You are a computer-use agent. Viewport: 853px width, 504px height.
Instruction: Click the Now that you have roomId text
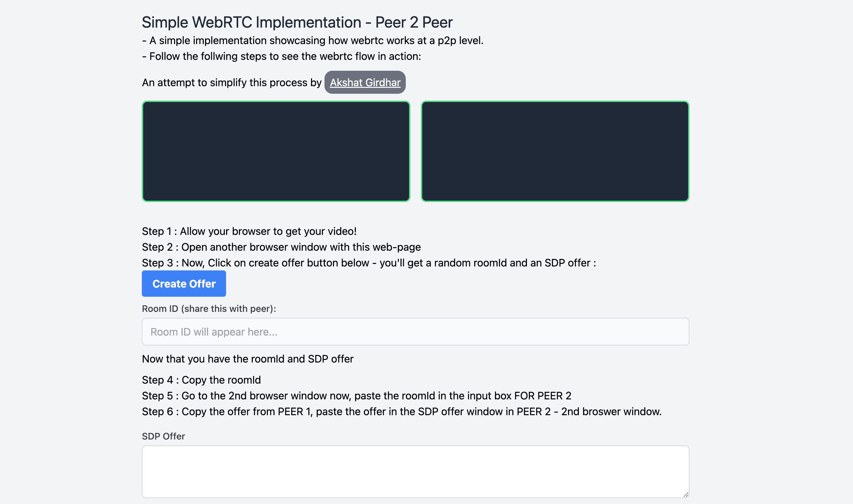pos(247,359)
